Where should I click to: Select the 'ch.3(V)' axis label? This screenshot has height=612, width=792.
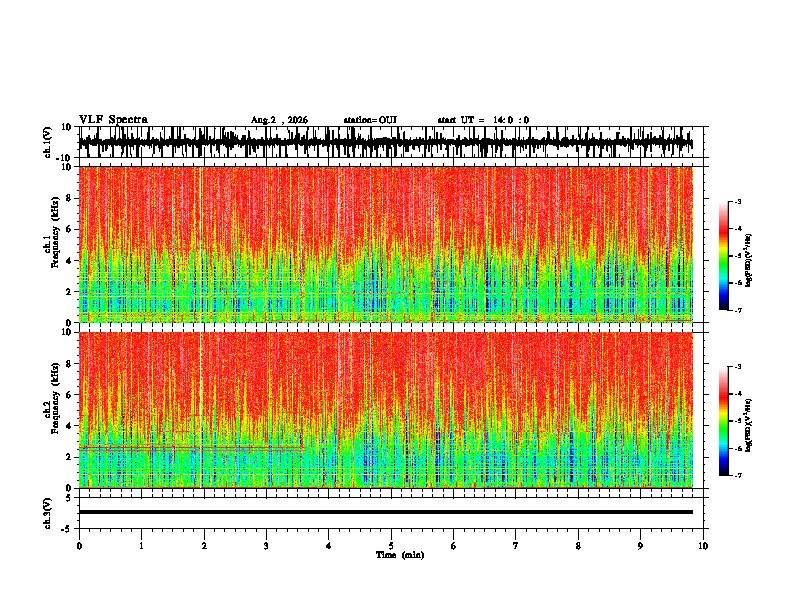(x=48, y=513)
